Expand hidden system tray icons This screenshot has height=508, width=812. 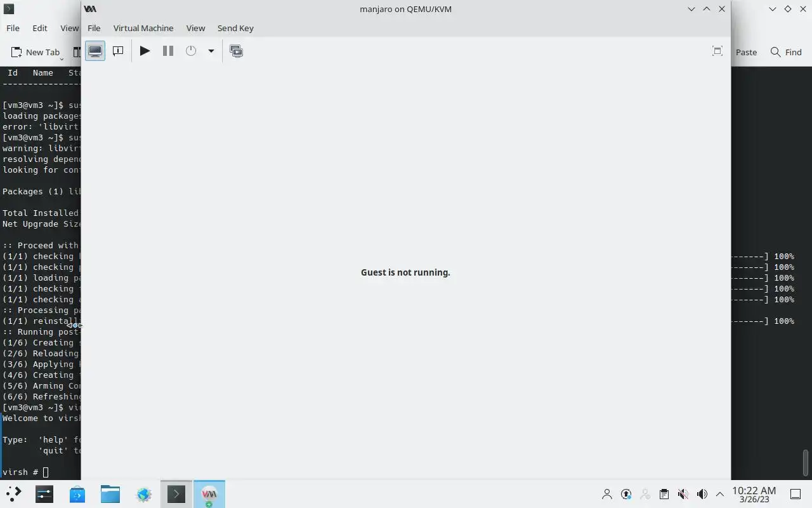pyautogui.click(x=720, y=494)
